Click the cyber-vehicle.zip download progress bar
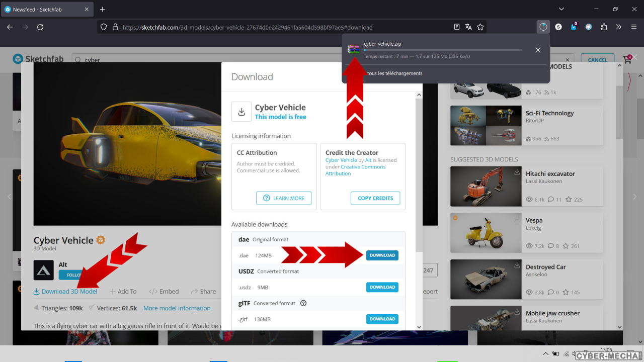 [x=443, y=50]
